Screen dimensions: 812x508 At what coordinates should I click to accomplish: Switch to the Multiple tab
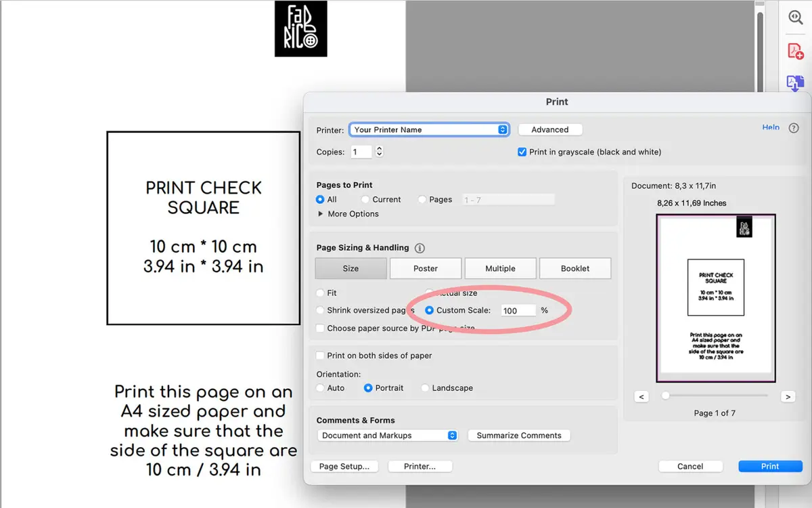point(501,268)
